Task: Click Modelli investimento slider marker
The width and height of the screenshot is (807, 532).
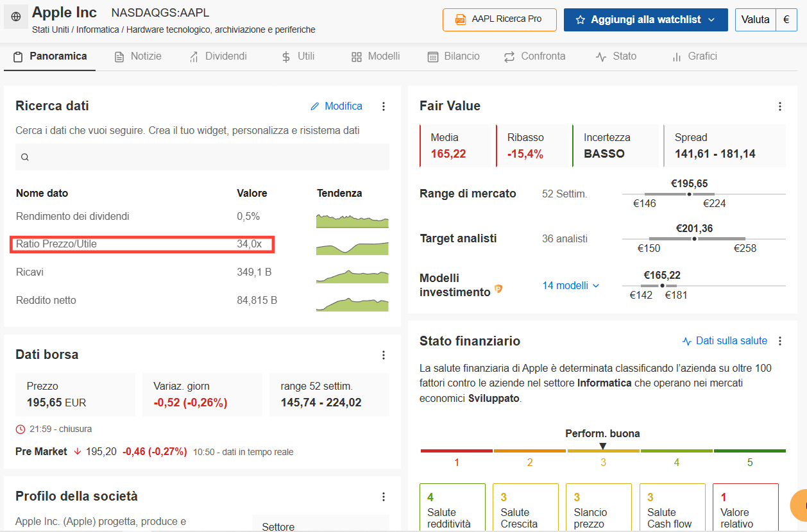Action: 662,285
